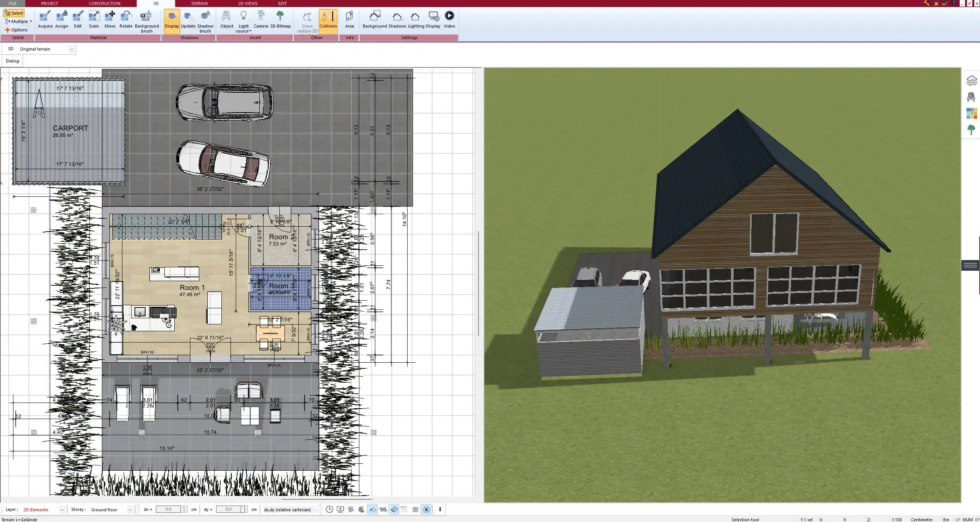Open Shadows settings

397,20
